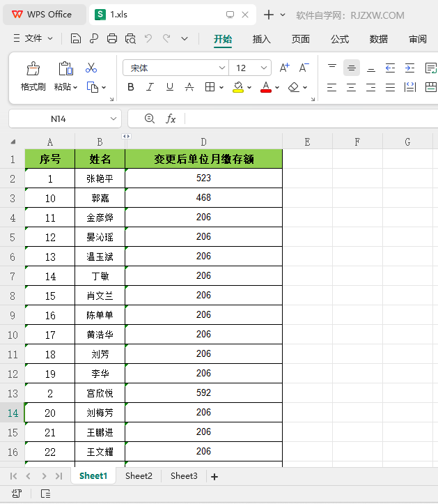
Task: Toggle Underline formatting
Action: coord(169,87)
